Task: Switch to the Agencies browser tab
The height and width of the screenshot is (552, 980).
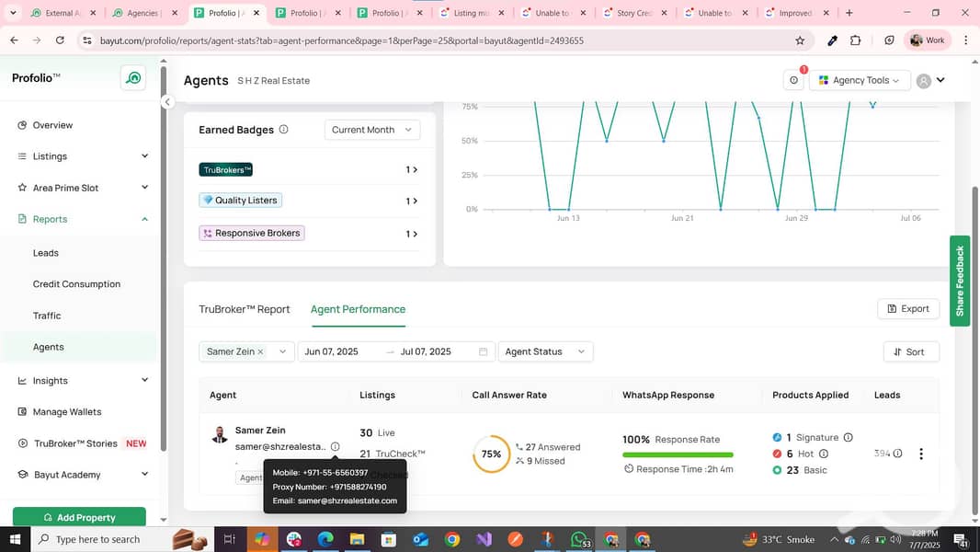Action: coord(144,13)
